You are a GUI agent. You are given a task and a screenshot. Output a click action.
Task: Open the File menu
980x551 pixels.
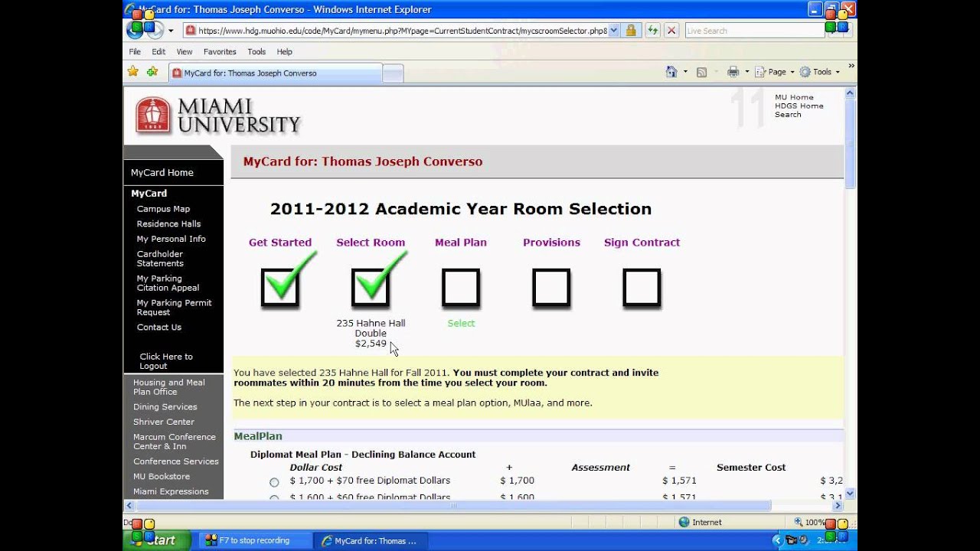[x=135, y=51]
